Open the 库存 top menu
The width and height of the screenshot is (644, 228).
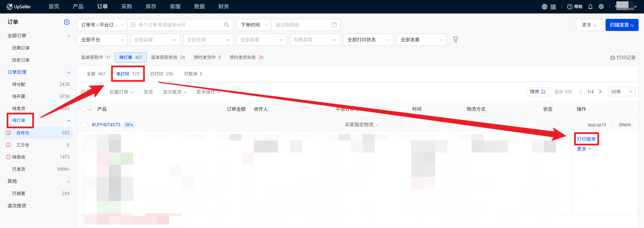point(151,7)
